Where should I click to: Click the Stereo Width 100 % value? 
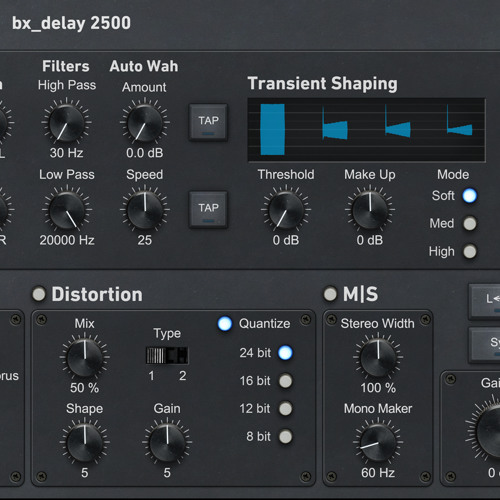tap(378, 388)
